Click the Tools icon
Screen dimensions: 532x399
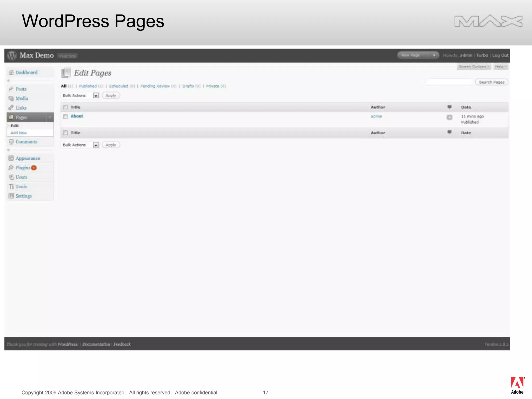pyautogui.click(x=11, y=187)
